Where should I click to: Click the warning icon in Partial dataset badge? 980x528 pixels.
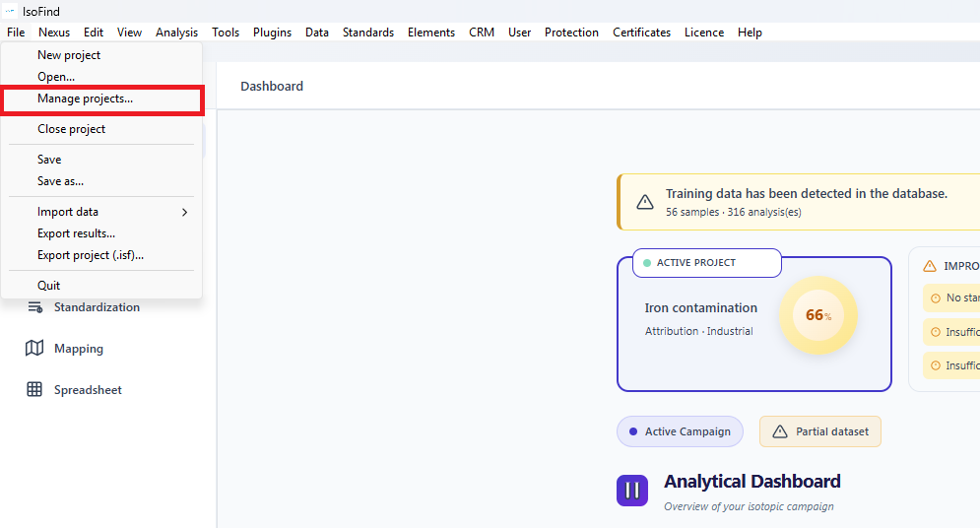click(x=779, y=431)
